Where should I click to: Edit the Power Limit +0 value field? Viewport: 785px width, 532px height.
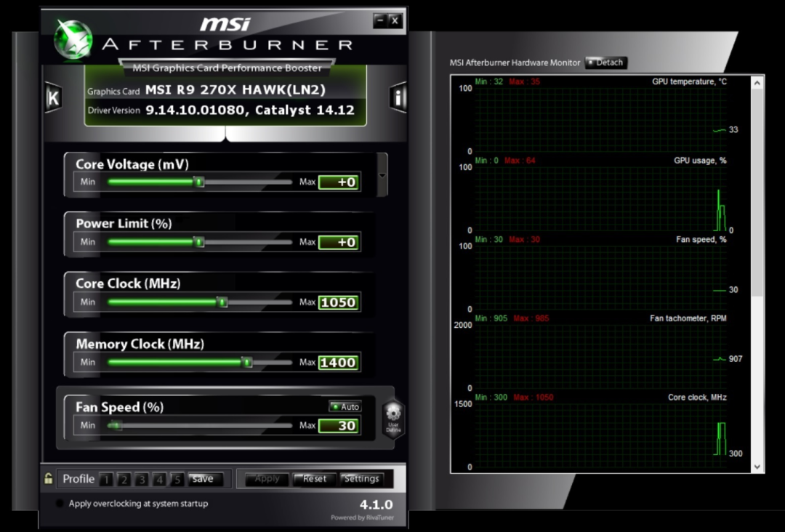(x=339, y=242)
